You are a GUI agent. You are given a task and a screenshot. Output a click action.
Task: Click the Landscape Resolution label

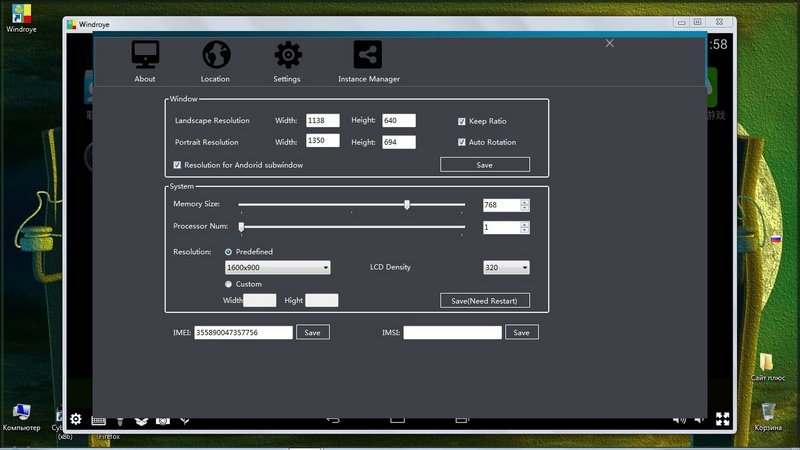[x=212, y=120]
